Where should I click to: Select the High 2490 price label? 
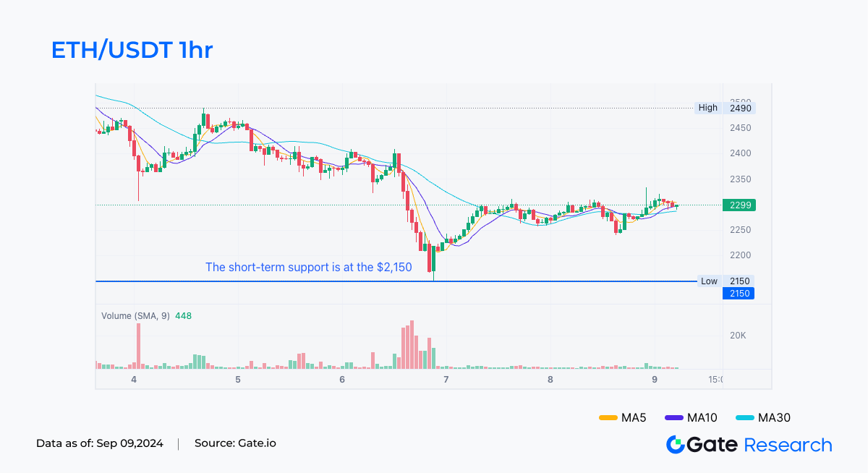coord(726,108)
